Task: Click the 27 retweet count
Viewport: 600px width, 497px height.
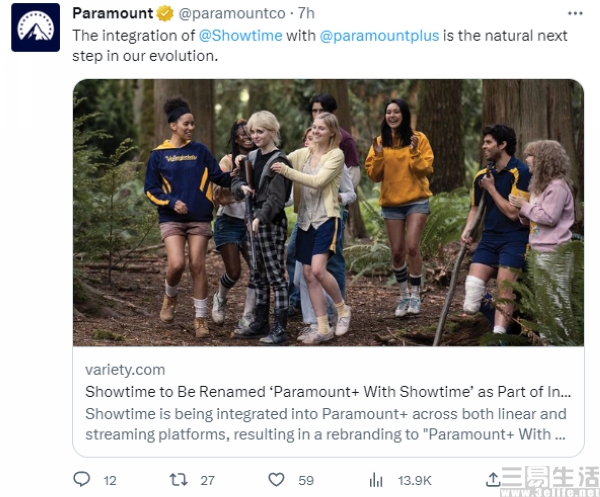Action: (x=208, y=481)
